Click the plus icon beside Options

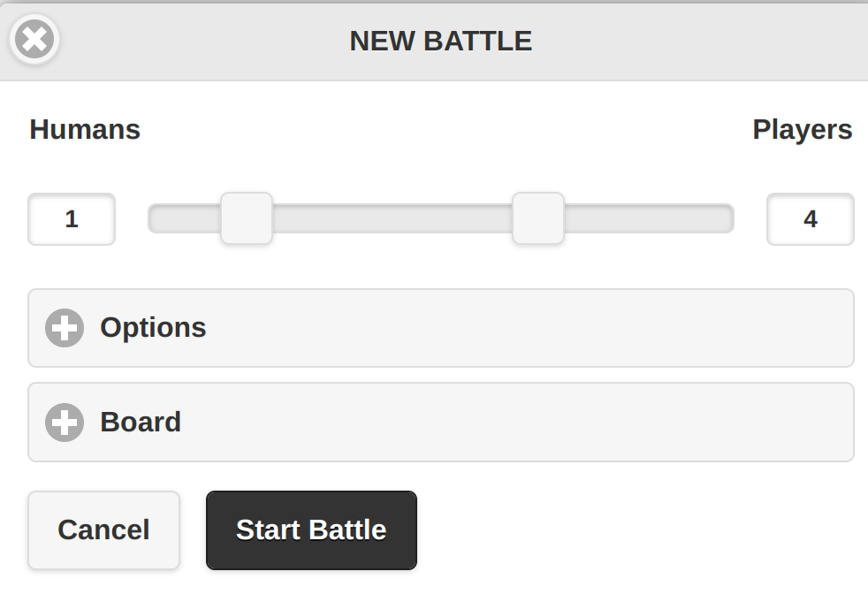pyautogui.click(x=65, y=328)
